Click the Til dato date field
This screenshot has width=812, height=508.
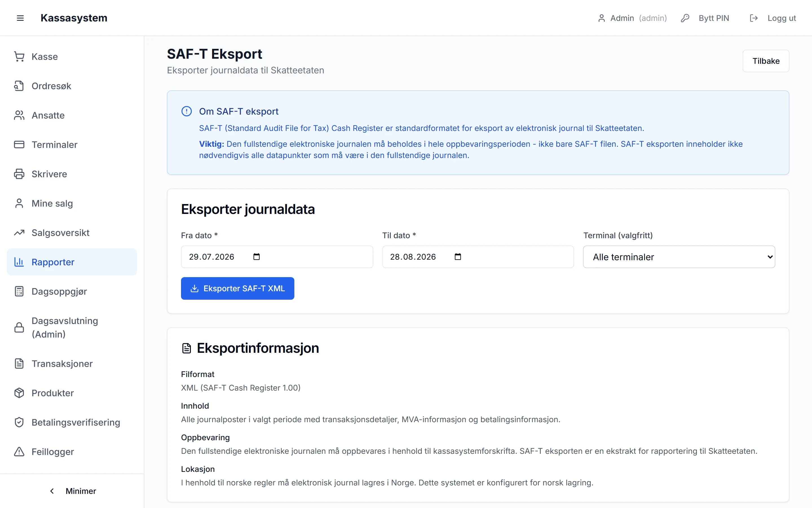[478, 257]
